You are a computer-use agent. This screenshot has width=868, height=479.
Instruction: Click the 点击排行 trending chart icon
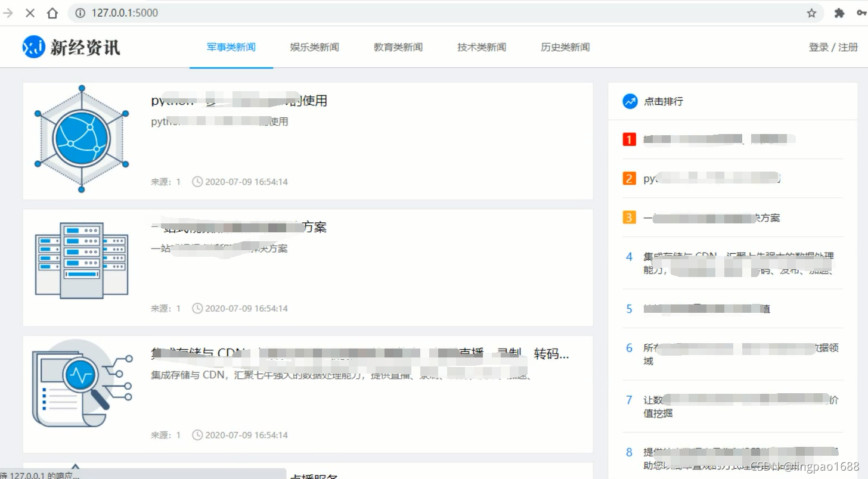click(630, 101)
